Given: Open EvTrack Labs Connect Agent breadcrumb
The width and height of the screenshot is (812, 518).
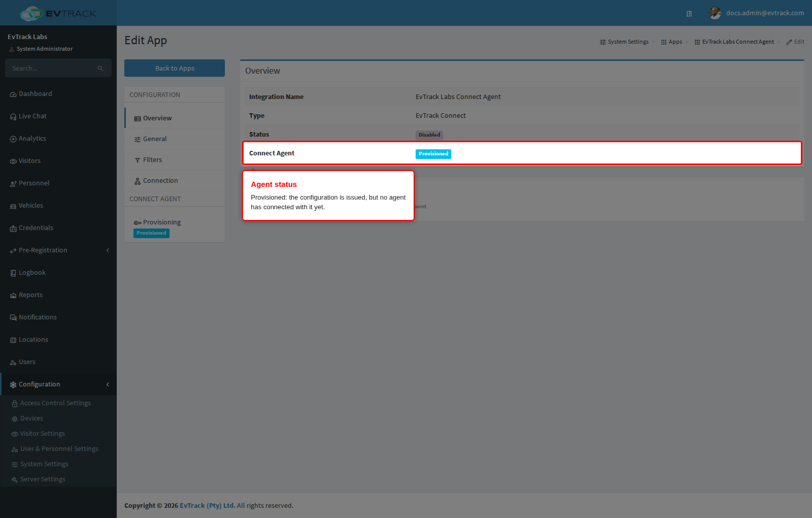Looking at the screenshot, I should click(x=734, y=42).
